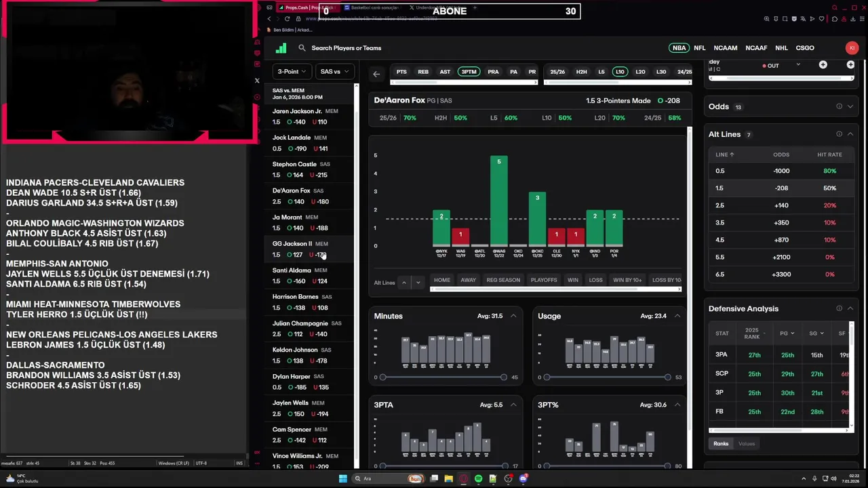Select the 3PTM stat filter
This screenshot has height=488, width=868.
(x=469, y=72)
